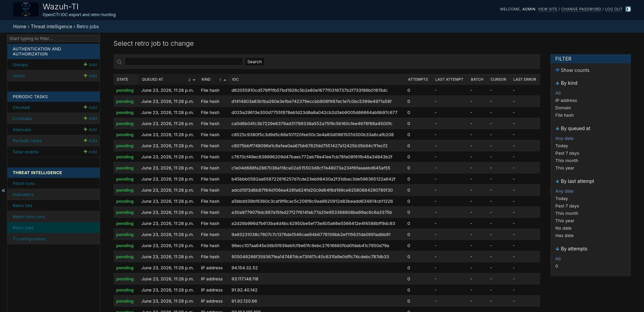Viewport: 644px width, 312px height.
Task: Sort table by Attempts column header
Action: pos(418,79)
